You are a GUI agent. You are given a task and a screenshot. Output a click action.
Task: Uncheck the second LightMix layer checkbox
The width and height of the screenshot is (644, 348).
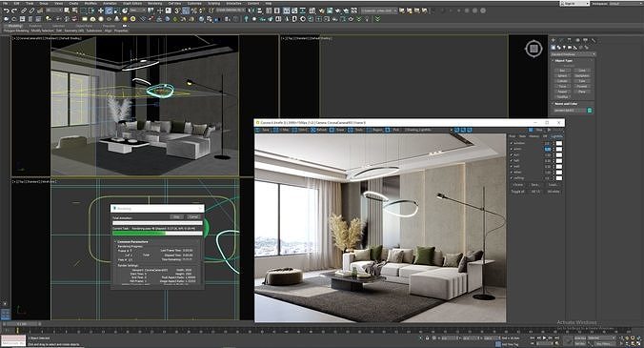(x=512, y=149)
